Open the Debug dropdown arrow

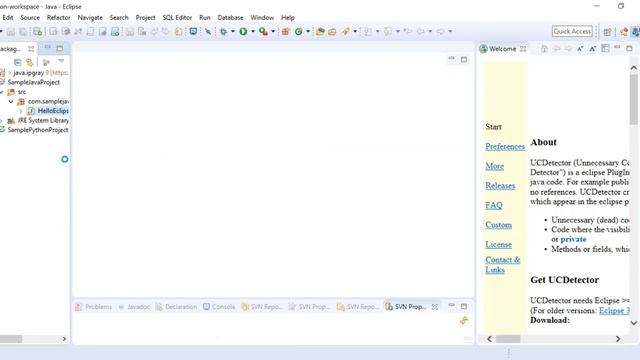(233, 31)
